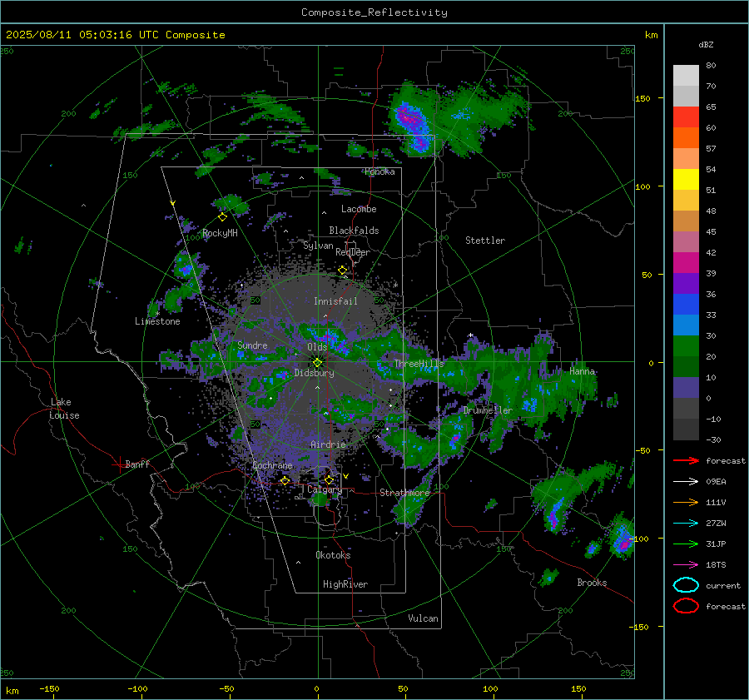
Task: Select the white 09EA arrow symbol
Action: tap(686, 482)
